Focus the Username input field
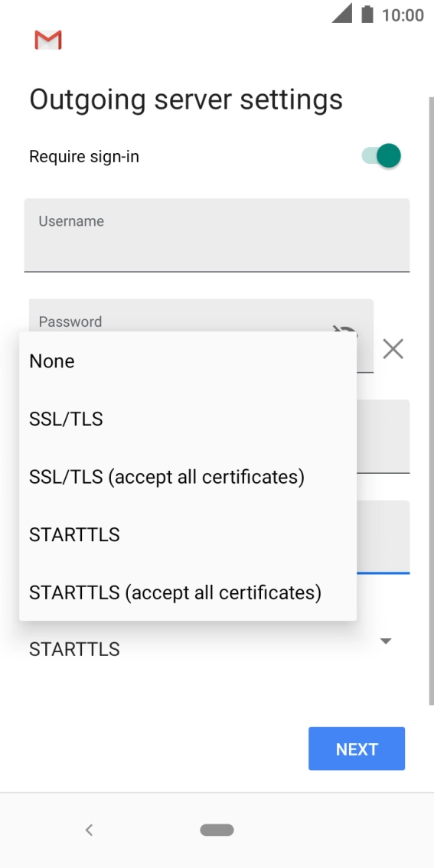The height and width of the screenshot is (868, 434). click(x=217, y=235)
